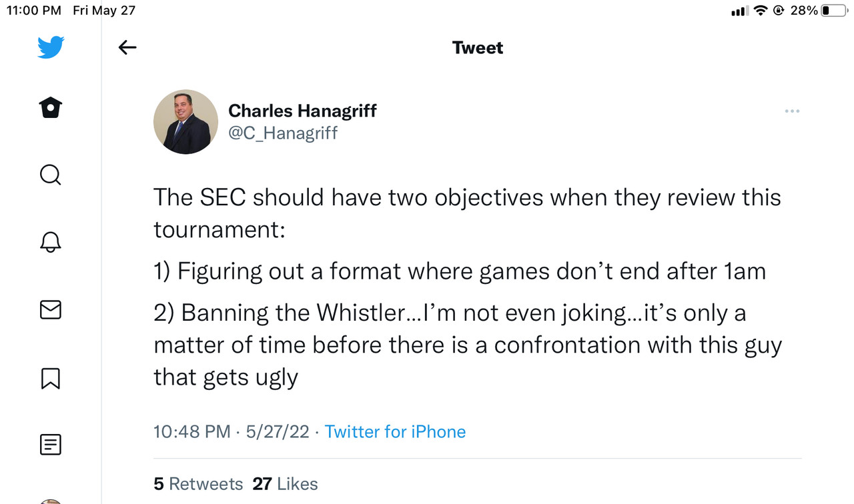Click the tweet body text about the SEC

(x=467, y=287)
